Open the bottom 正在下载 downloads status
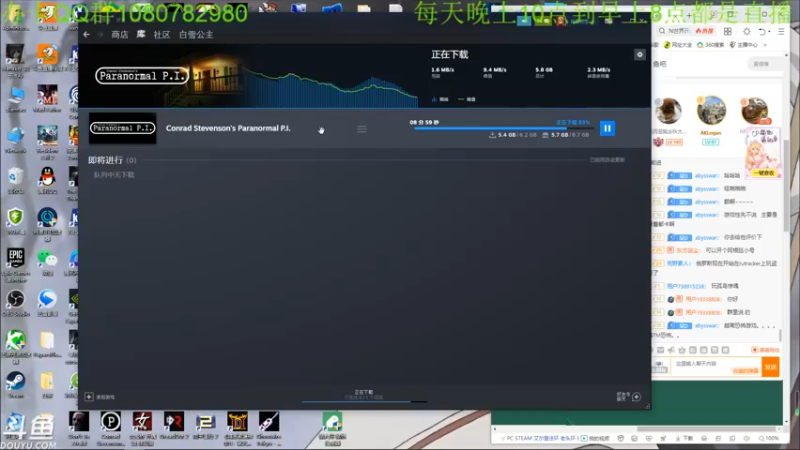 click(x=364, y=394)
